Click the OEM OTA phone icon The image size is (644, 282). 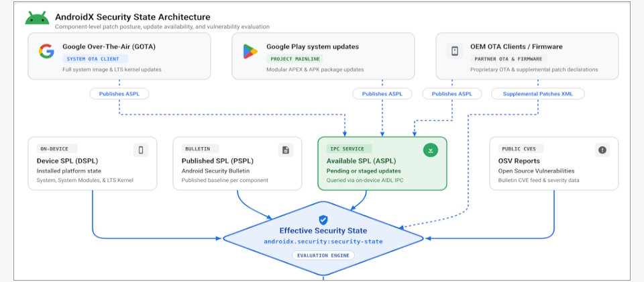coord(455,51)
